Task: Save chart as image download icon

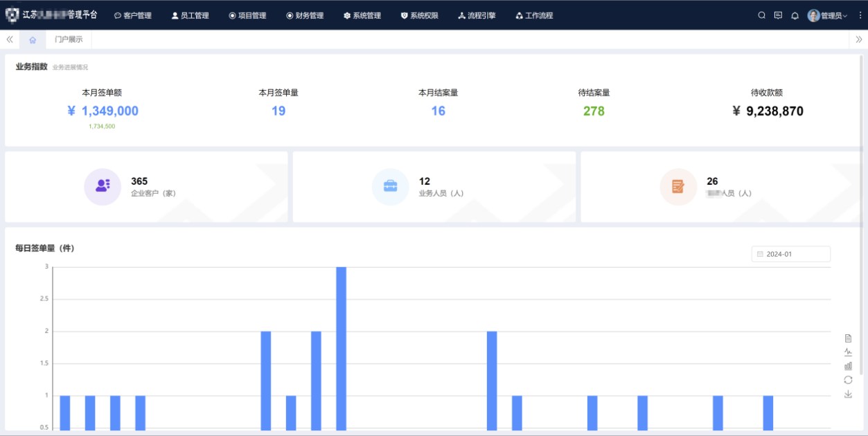Action: click(848, 394)
